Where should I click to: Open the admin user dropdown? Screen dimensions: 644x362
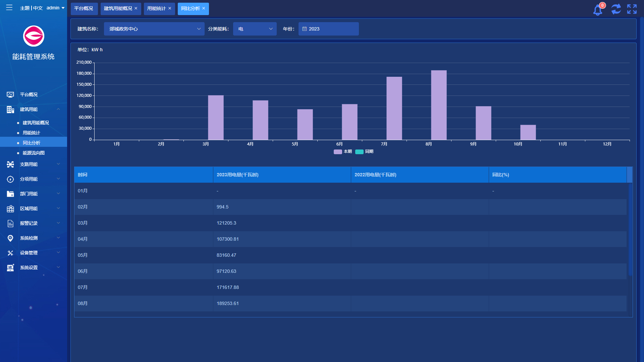(55, 8)
